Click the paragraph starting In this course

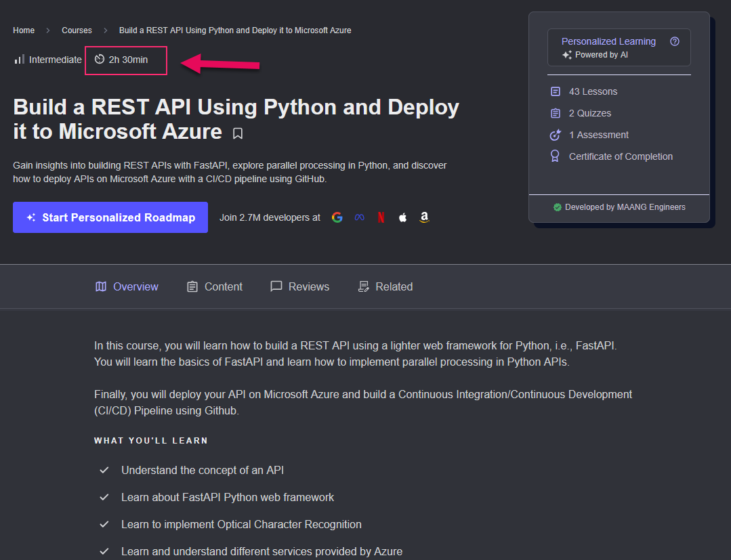tap(355, 353)
